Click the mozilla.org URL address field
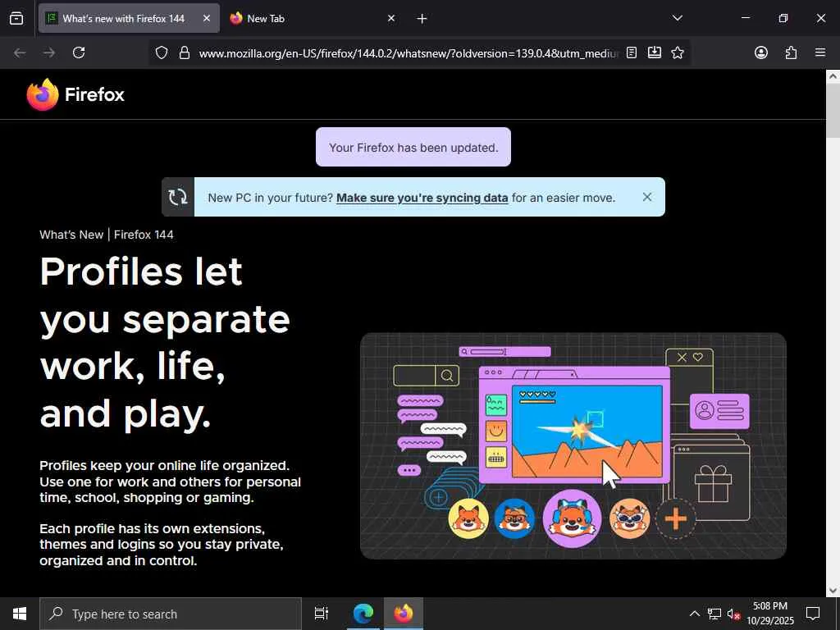The width and height of the screenshot is (840, 630). (409, 53)
